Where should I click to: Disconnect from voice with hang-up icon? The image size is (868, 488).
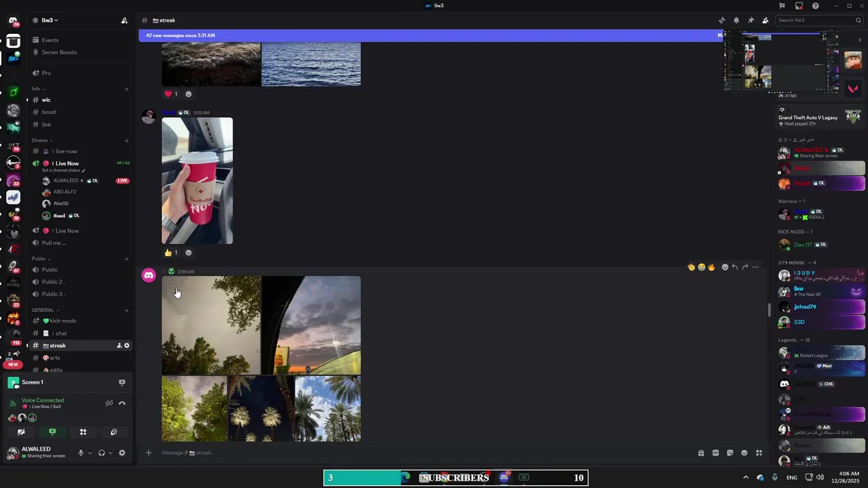click(122, 403)
